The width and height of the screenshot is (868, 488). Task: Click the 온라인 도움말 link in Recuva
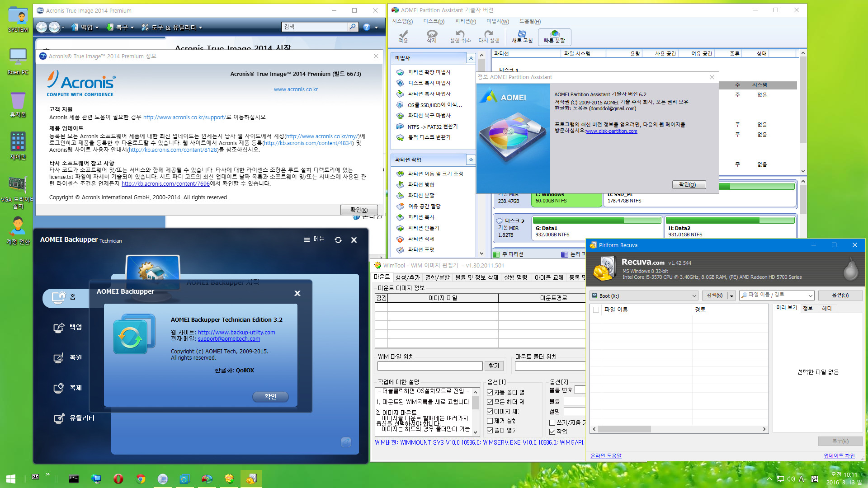606,456
